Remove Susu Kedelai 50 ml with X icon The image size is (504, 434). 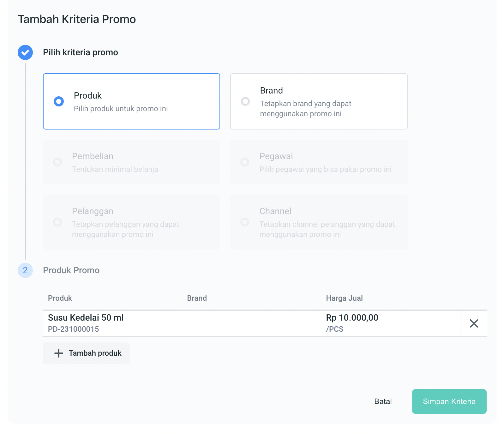pyautogui.click(x=474, y=323)
